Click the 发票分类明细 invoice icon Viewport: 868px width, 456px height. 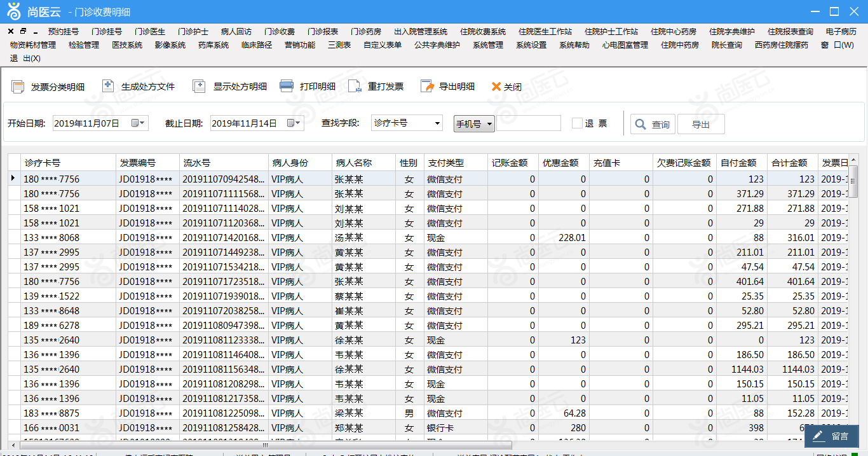pyautogui.click(x=18, y=87)
